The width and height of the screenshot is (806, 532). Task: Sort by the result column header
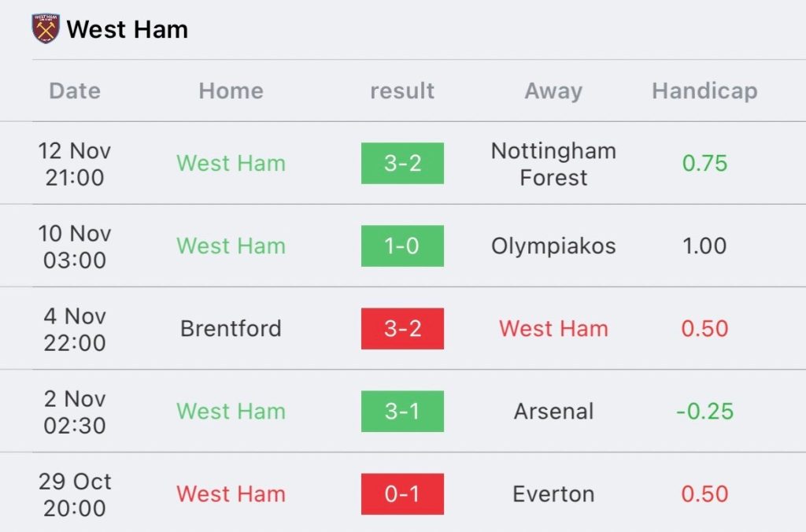click(x=402, y=91)
